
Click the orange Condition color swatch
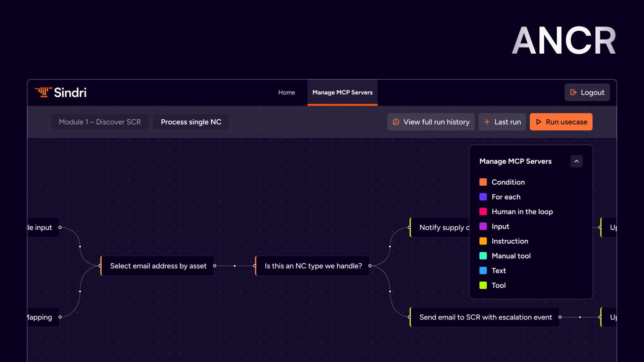tap(483, 182)
